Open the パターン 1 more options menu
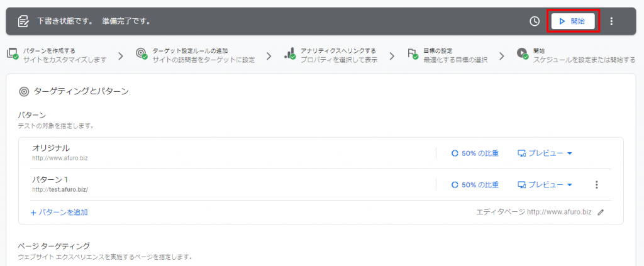The width and height of the screenshot is (644, 266). [x=597, y=185]
